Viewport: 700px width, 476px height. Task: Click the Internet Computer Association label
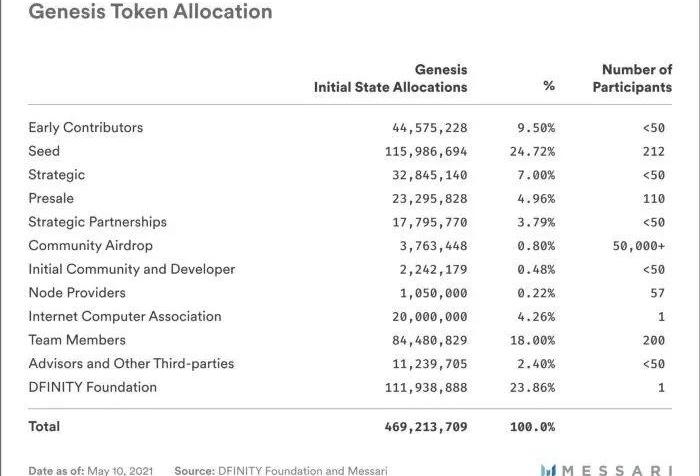point(125,317)
